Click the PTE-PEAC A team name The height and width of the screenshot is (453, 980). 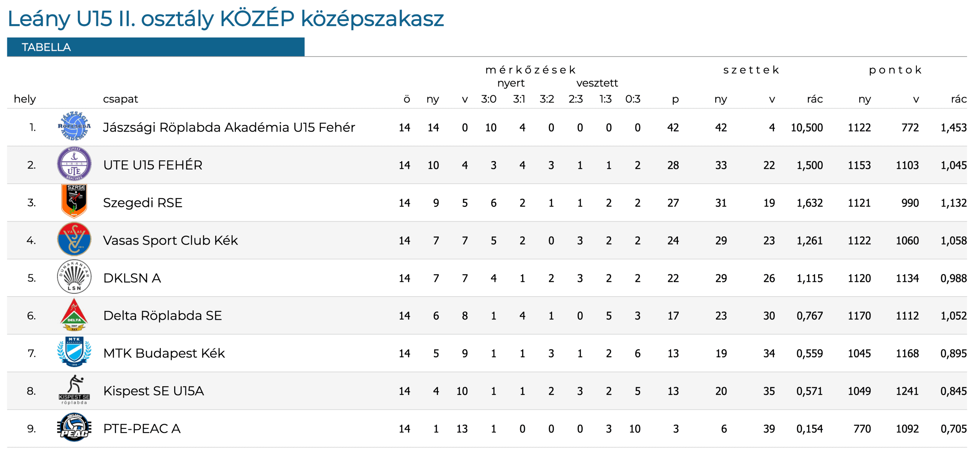(x=142, y=429)
